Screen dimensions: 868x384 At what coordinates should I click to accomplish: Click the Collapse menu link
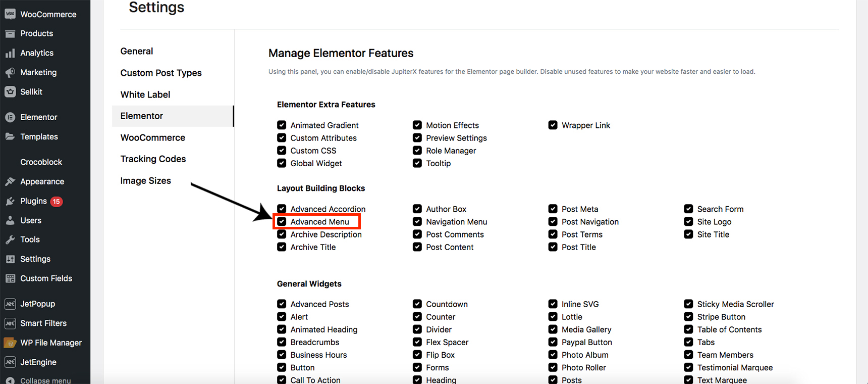click(x=45, y=380)
